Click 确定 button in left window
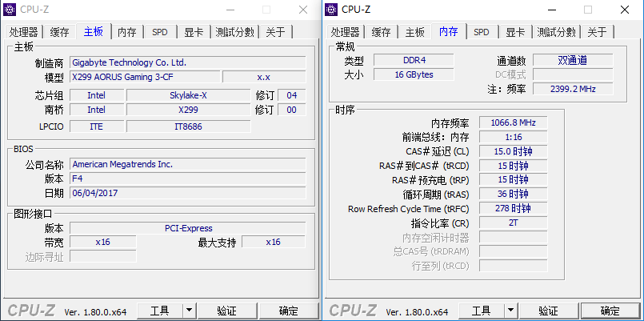Image resolution: width=644 pixels, height=321 pixels. pyautogui.click(x=288, y=311)
